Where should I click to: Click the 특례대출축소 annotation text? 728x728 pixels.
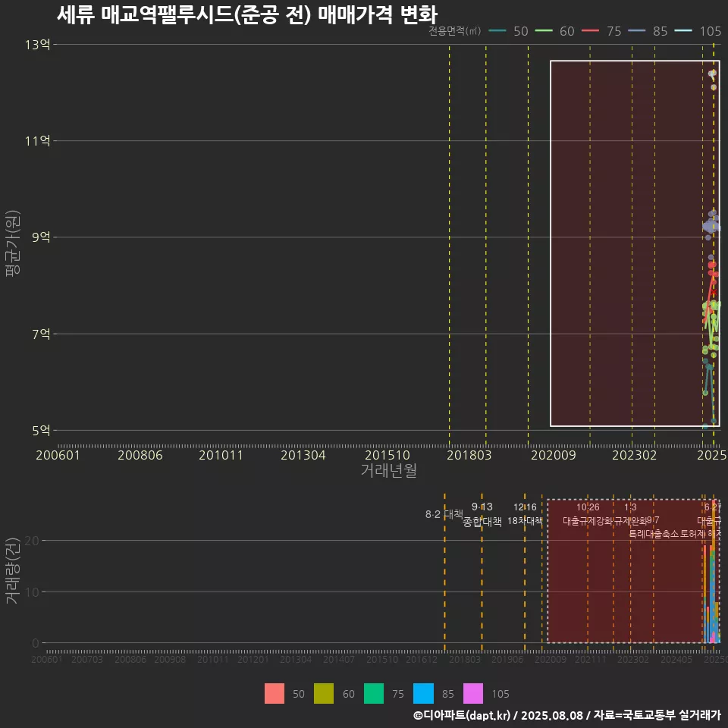point(654,534)
